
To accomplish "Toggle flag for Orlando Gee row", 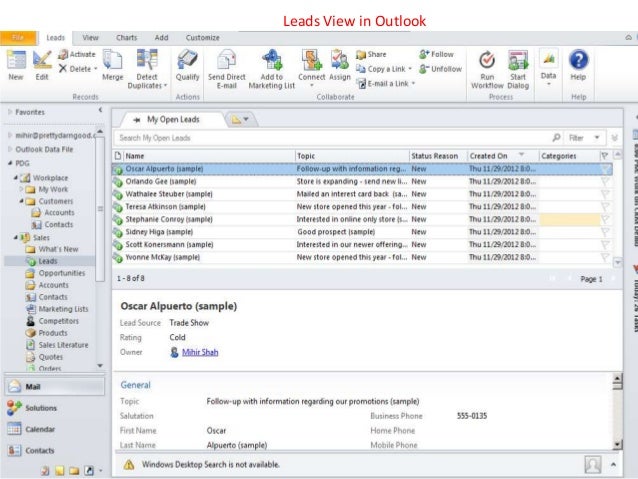I will click(x=605, y=181).
